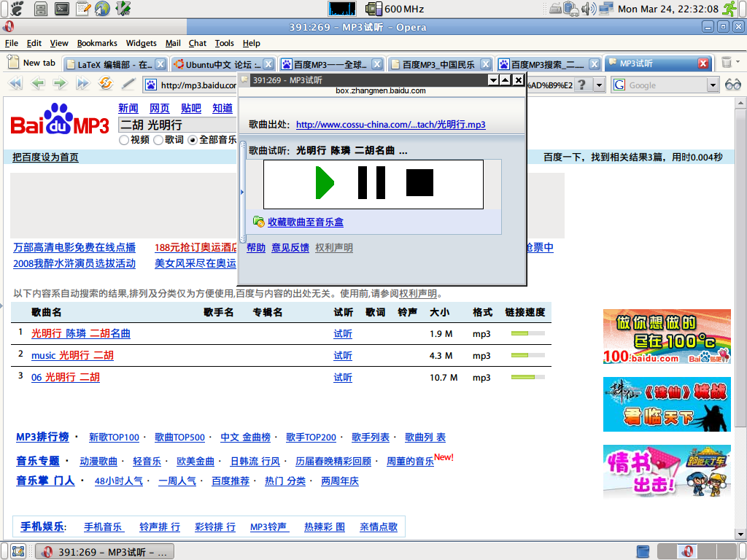The width and height of the screenshot is (747, 560).
Task: Click the Baidu MP3 logo
Action: point(60,120)
